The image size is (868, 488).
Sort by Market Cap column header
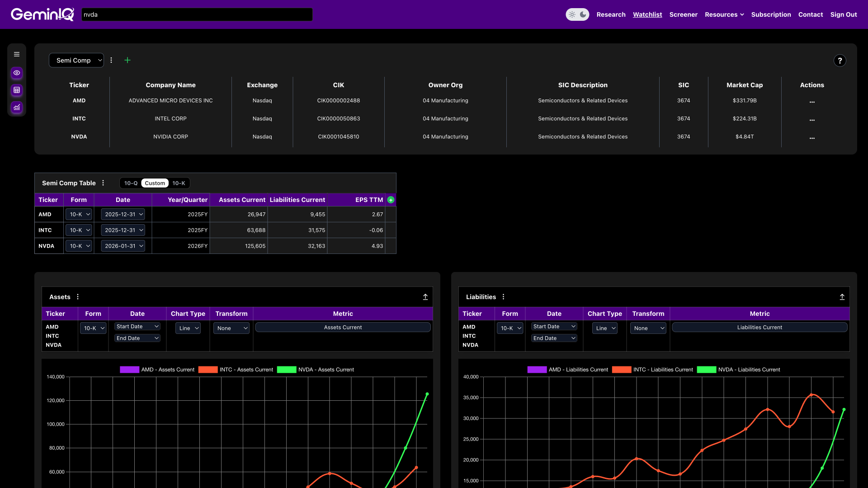coord(745,85)
